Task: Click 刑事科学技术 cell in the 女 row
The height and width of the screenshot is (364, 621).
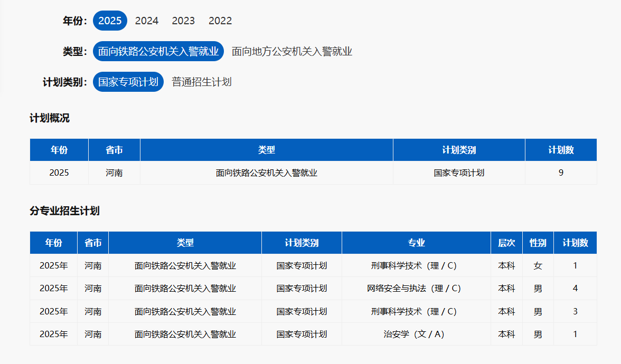Action: click(x=414, y=266)
